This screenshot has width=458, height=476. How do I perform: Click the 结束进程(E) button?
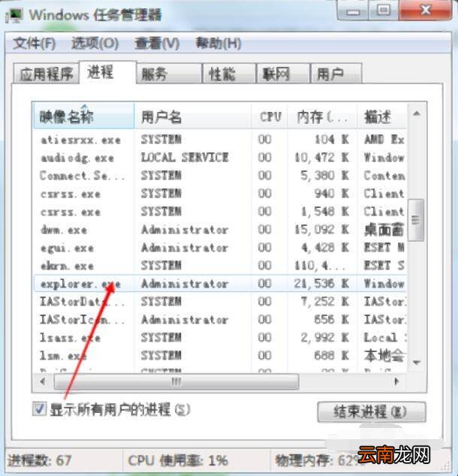[371, 411]
